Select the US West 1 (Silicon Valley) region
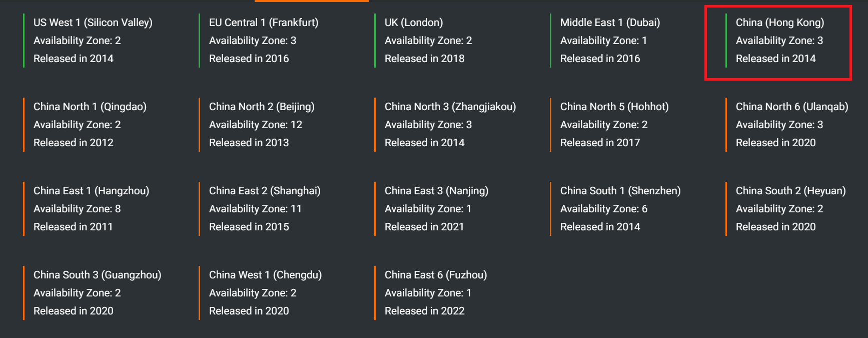 [93, 23]
